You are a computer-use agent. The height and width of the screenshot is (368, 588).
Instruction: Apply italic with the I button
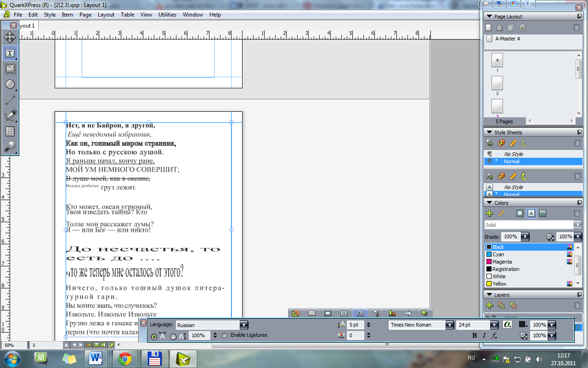pos(484,335)
